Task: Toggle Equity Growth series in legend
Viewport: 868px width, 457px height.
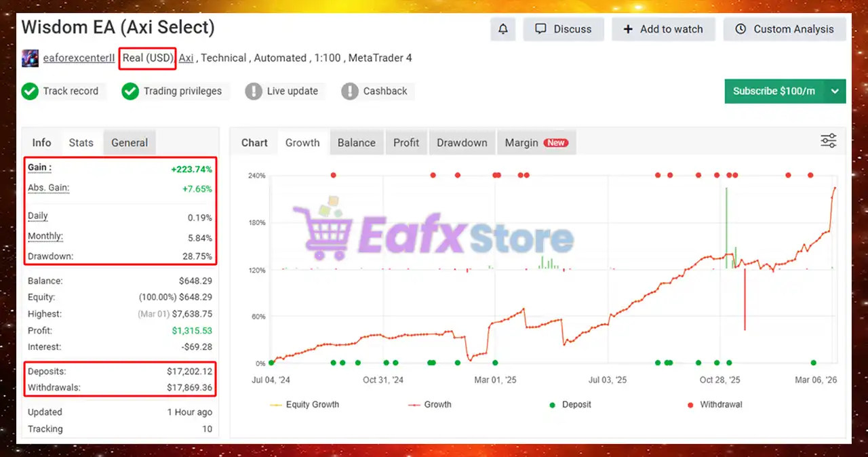Action: pyautogui.click(x=304, y=405)
